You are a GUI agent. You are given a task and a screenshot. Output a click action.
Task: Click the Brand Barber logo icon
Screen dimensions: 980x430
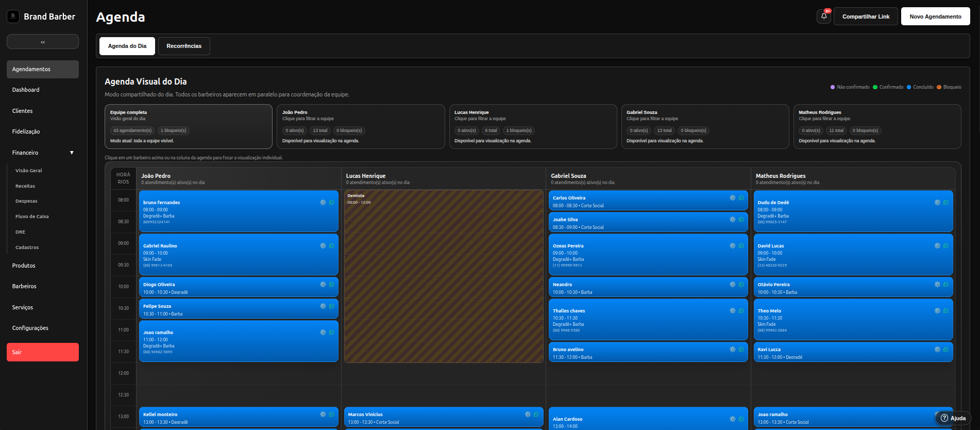13,16
